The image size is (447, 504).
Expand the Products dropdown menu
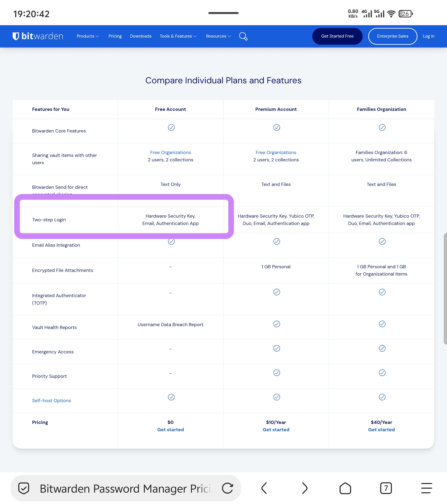tap(88, 36)
